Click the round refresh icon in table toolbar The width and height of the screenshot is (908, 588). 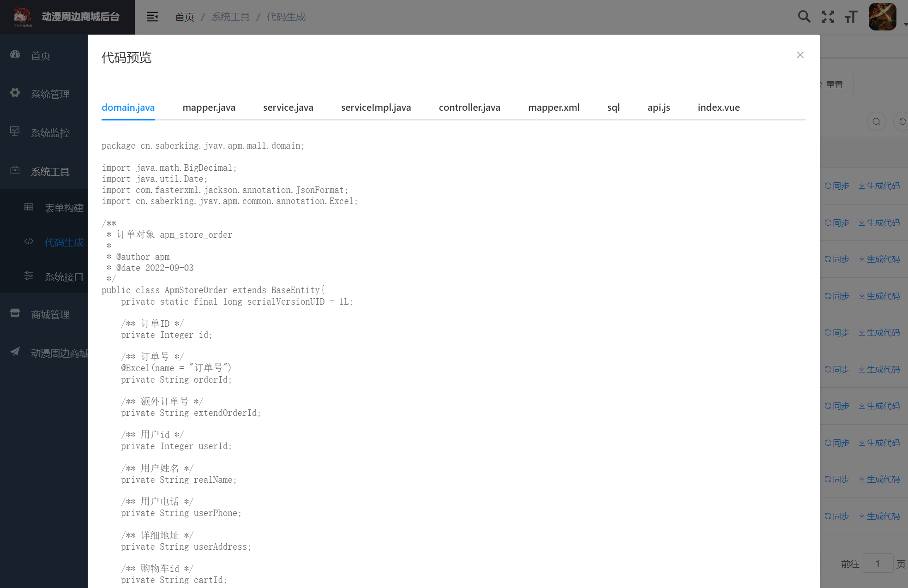(902, 121)
